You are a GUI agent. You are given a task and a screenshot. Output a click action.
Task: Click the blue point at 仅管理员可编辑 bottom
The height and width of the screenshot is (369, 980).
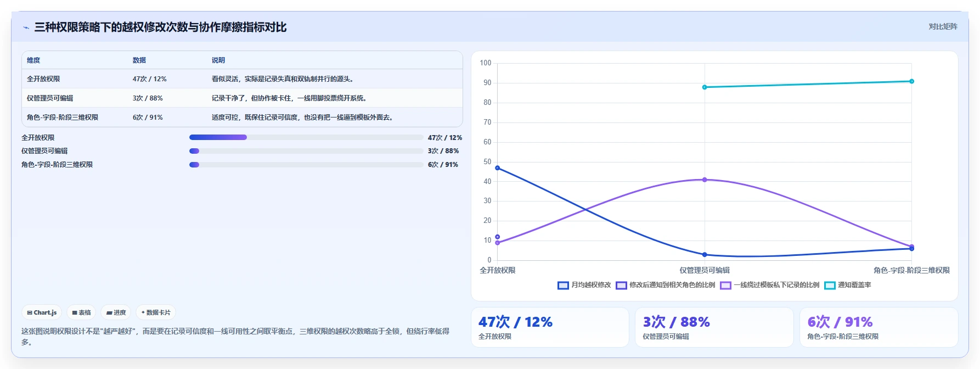[705, 255]
